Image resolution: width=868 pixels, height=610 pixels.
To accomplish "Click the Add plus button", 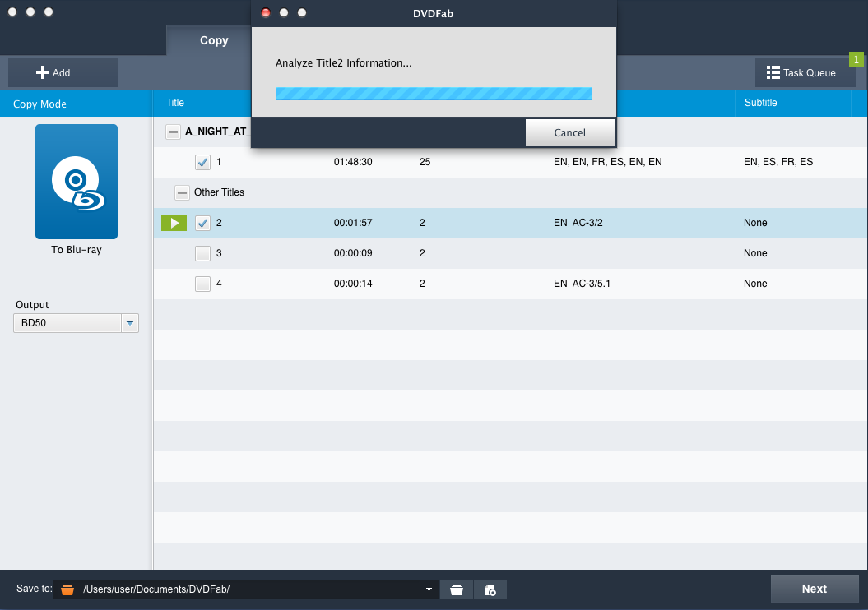I will [63, 72].
